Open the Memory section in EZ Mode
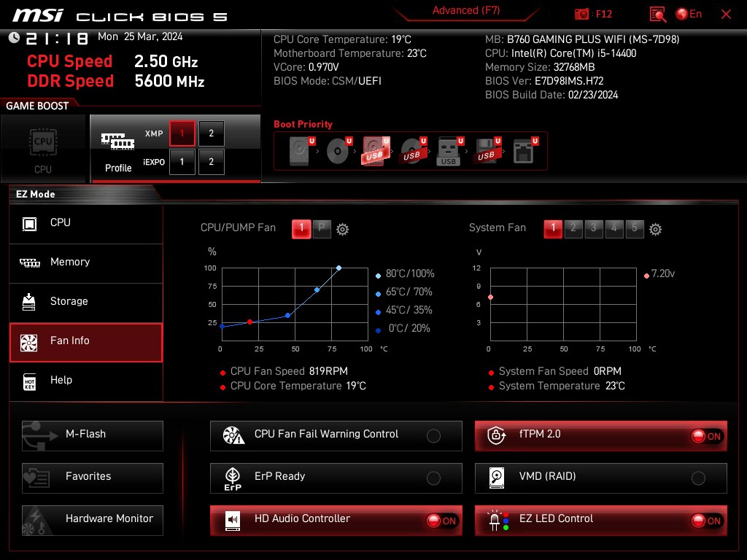 tap(86, 262)
